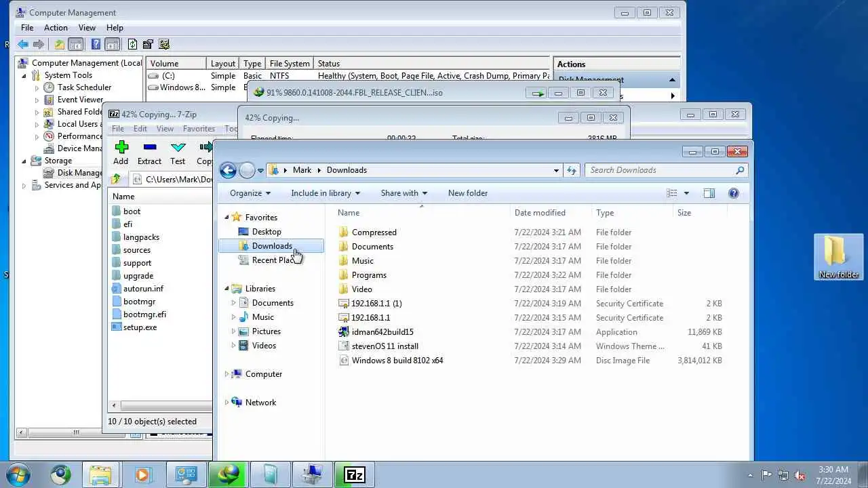Open the change view dropdown arrow
Screen dimensions: 868x488
686,193
